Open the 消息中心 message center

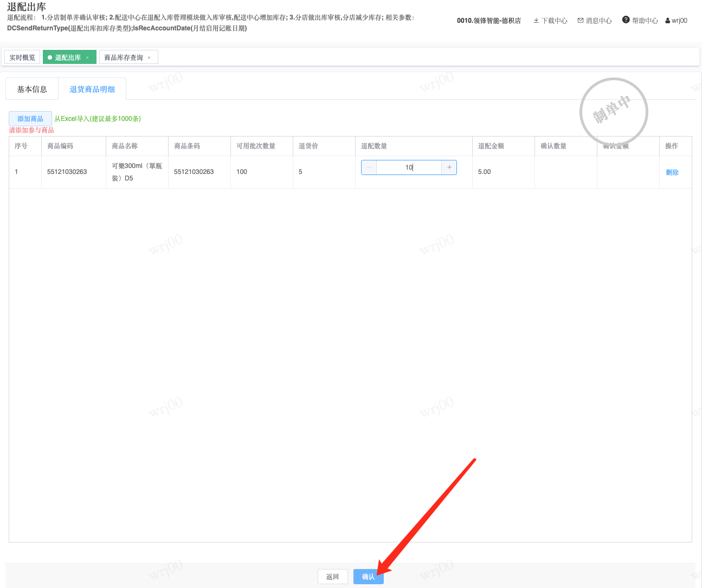(x=595, y=21)
